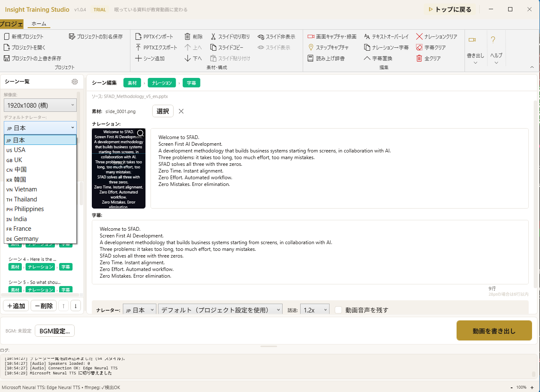Click the slide trim (スライド切り取り) icon
This screenshot has width=540, height=392.
[213, 37]
